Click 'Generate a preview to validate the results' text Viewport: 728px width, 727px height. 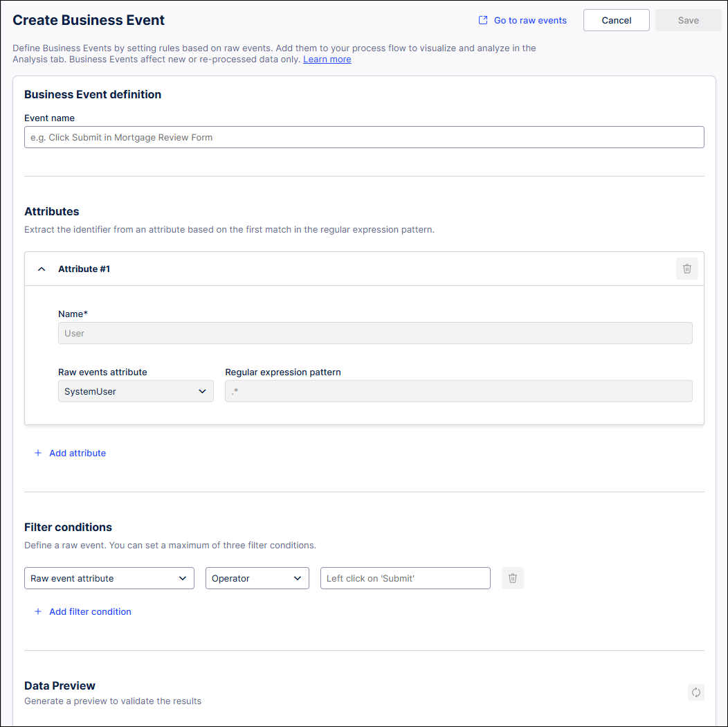click(113, 701)
